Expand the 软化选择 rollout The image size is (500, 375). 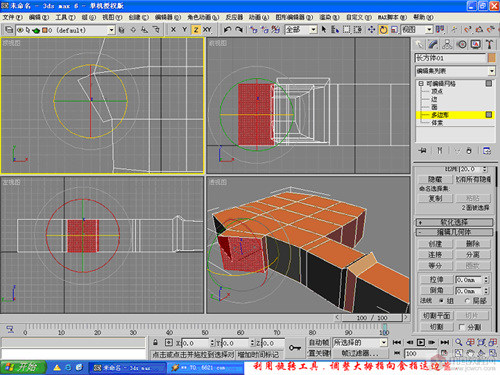[455, 222]
